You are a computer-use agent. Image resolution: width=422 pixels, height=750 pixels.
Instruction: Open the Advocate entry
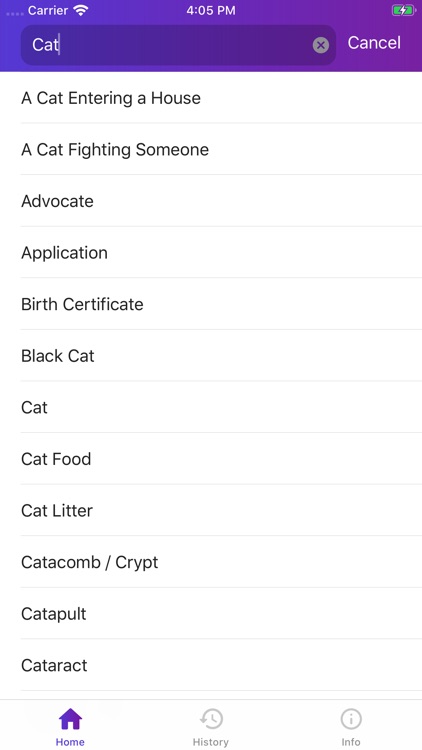tap(221, 201)
